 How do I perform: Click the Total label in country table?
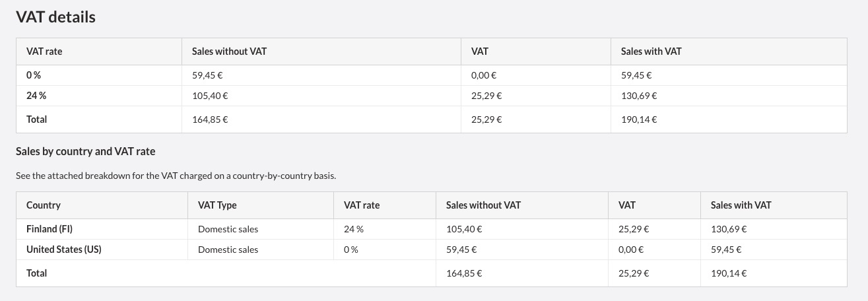point(37,273)
